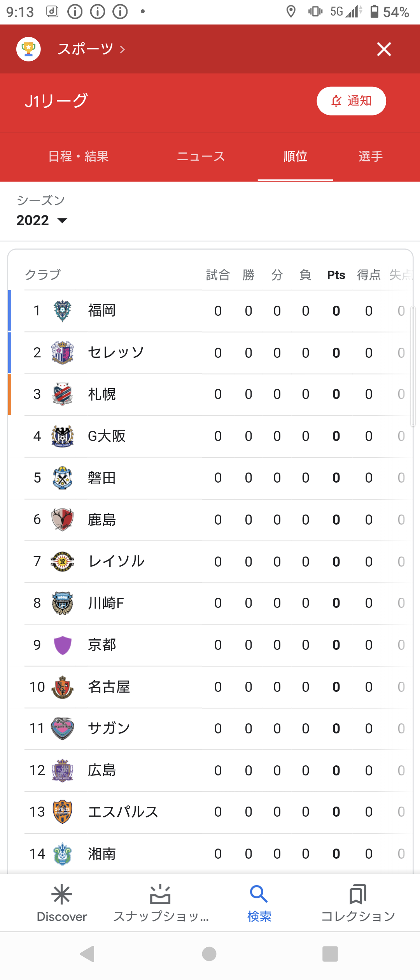
Task: Open the Collections bookmark icon
Action: [358, 894]
